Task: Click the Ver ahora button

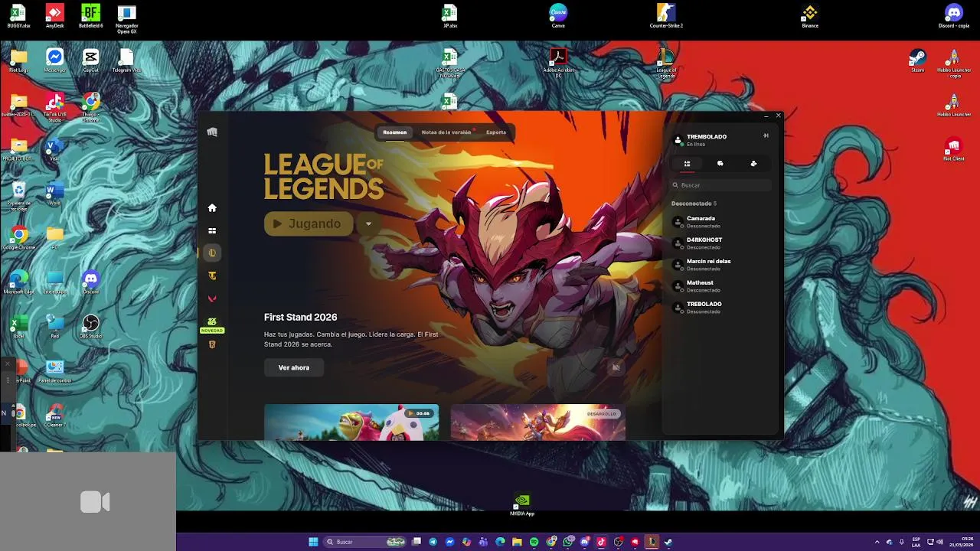Action: tap(294, 368)
